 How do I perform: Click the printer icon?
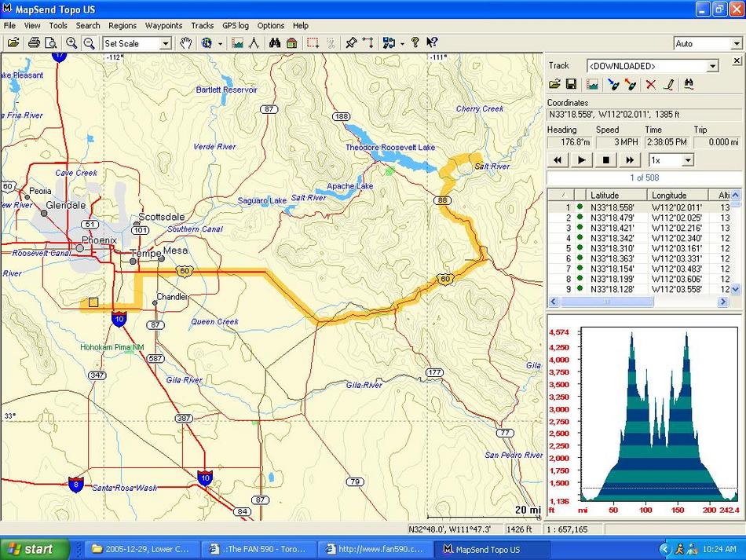(34, 43)
